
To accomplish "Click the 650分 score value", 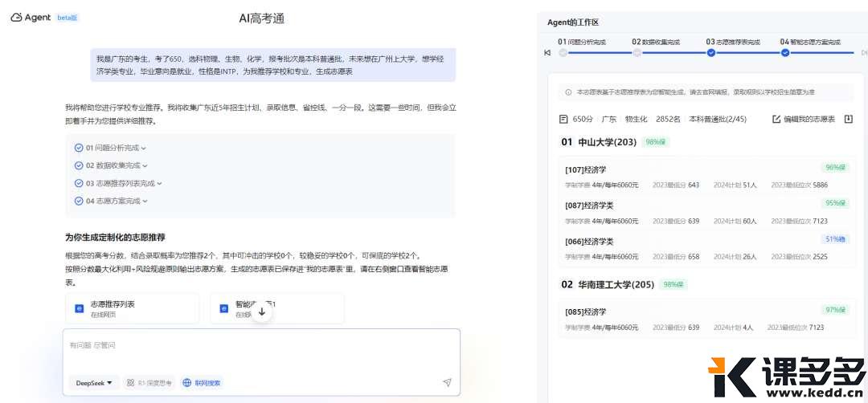I will [x=583, y=119].
